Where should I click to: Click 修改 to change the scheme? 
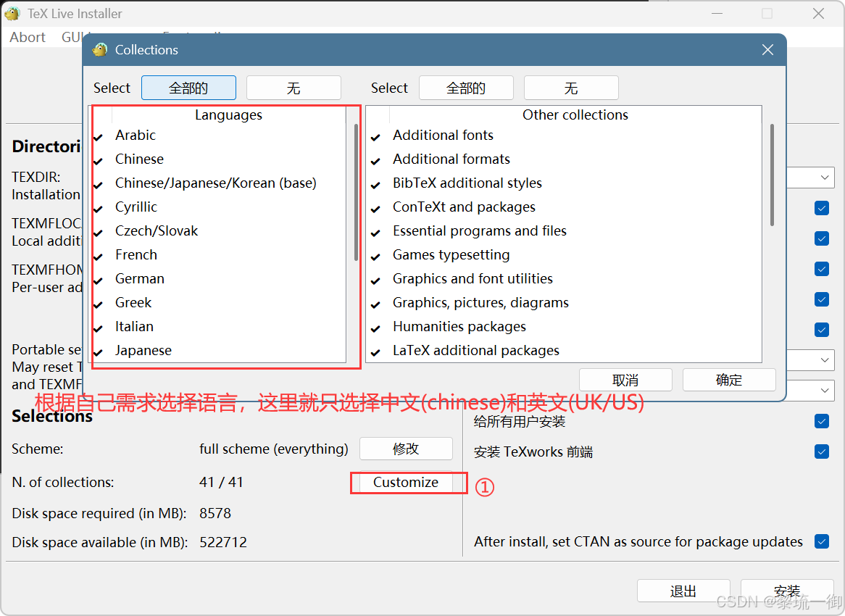(x=406, y=449)
